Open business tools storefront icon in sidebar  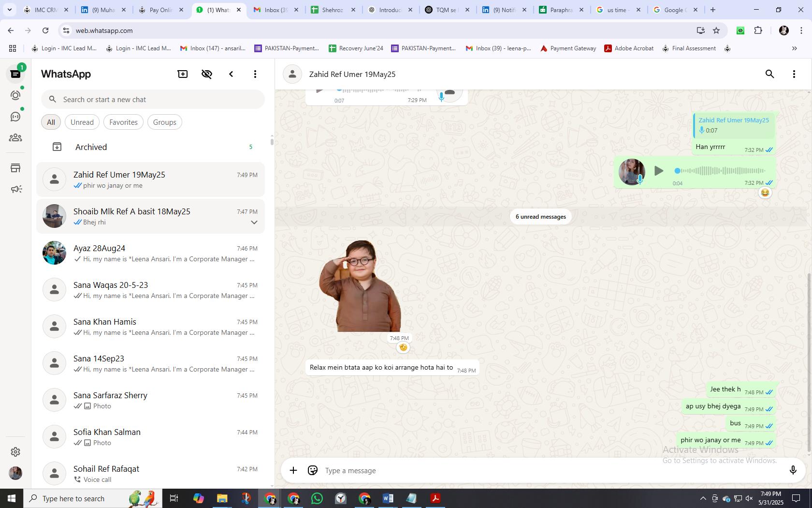15,168
